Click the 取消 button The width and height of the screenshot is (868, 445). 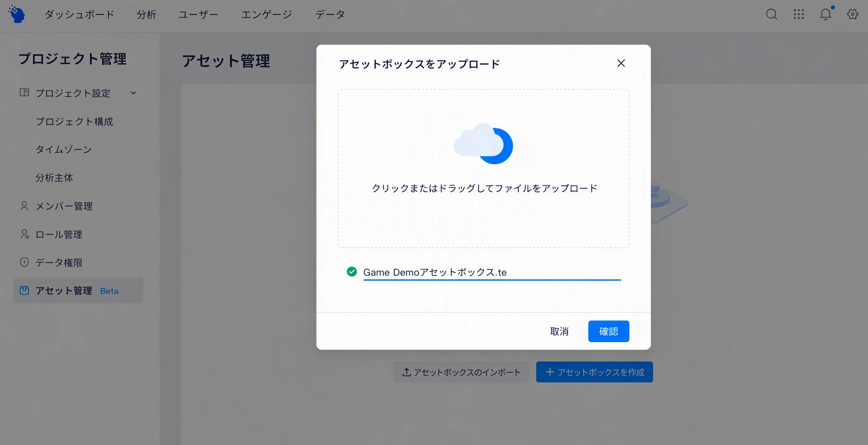559,331
